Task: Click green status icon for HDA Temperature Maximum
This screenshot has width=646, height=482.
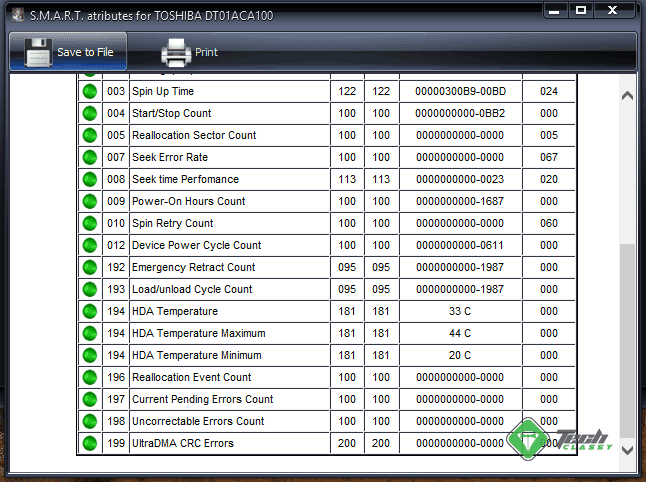Action: click(x=90, y=333)
